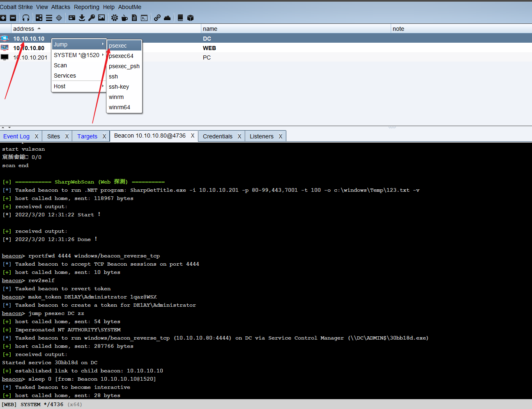This screenshot has height=409, width=532.
Task: Click the DC name cell
Action: (x=207, y=39)
